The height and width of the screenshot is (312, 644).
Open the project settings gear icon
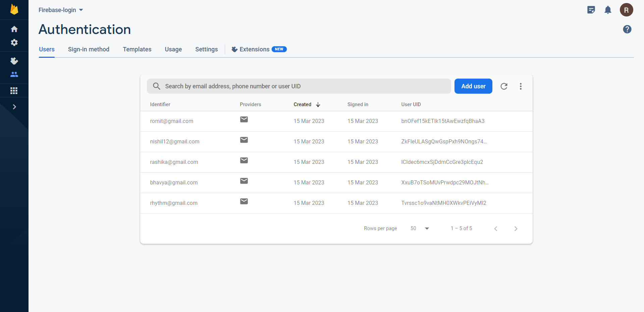[14, 43]
